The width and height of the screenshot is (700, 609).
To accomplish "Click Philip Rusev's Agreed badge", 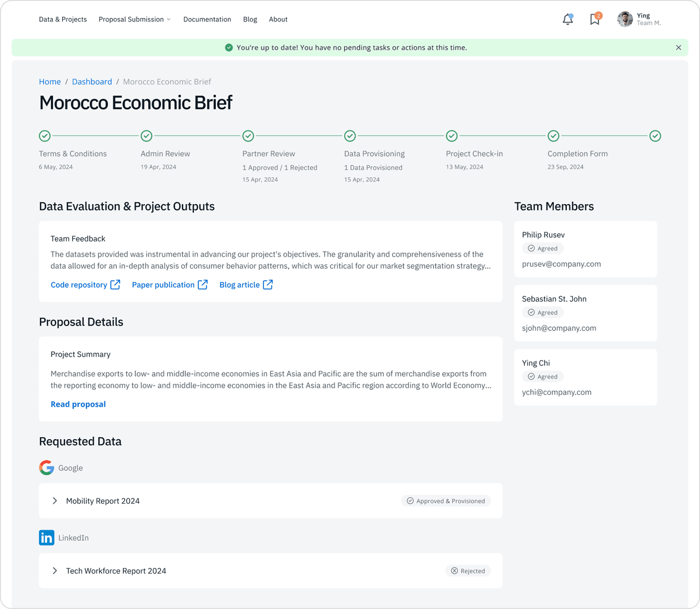I will [543, 249].
